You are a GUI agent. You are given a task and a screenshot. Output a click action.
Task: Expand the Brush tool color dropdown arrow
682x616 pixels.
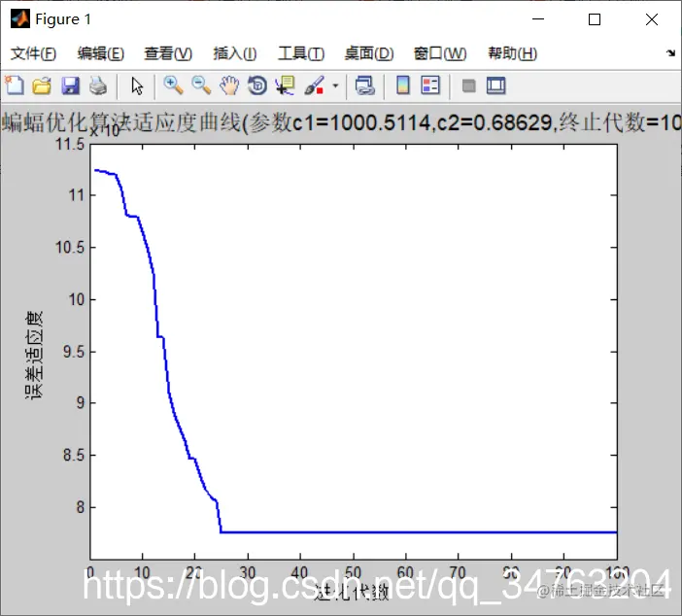click(x=335, y=86)
